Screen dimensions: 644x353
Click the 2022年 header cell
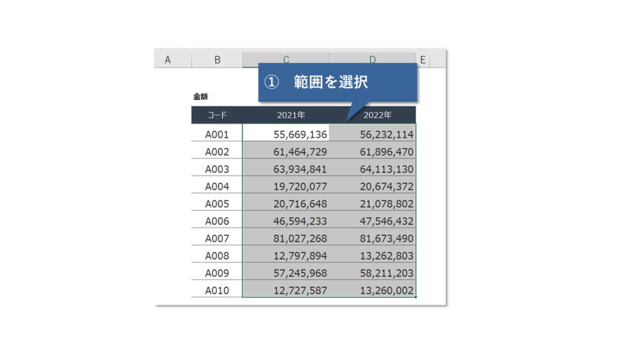(x=378, y=115)
